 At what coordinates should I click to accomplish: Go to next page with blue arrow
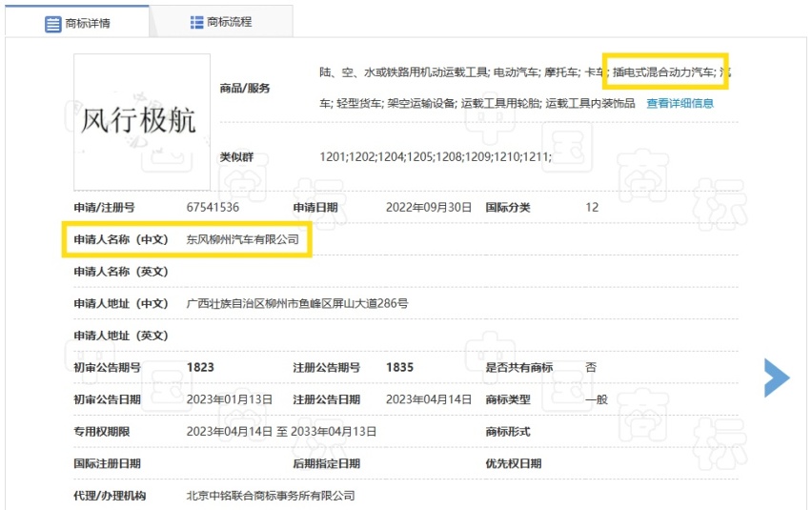777,377
